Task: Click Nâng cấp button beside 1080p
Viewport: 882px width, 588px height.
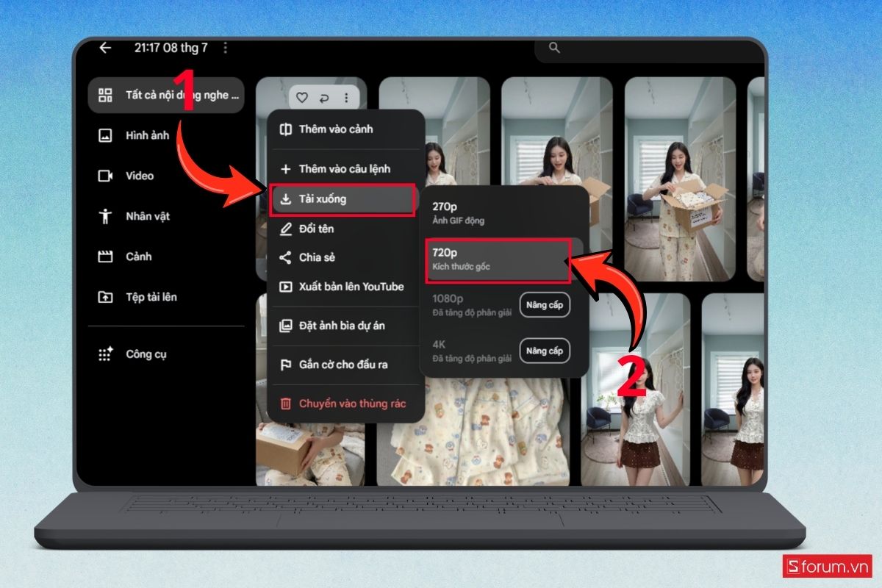Action: tap(545, 305)
